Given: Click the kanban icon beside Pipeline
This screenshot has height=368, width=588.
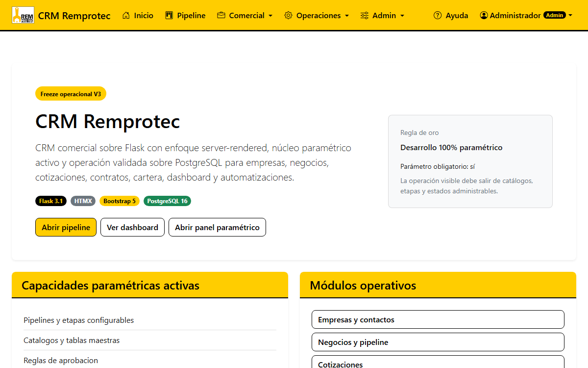Looking at the screenshot, I should coord(169,15).
